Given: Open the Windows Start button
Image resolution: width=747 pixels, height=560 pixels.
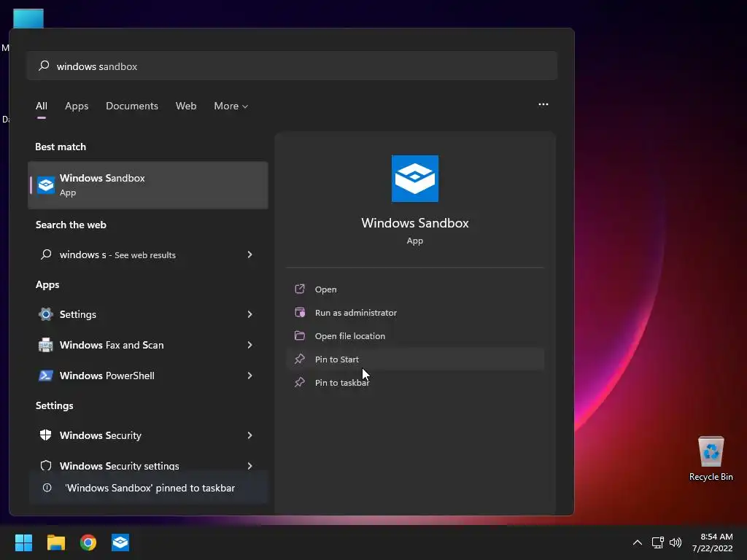Looking at the screenshot, I should click(23, 542).
